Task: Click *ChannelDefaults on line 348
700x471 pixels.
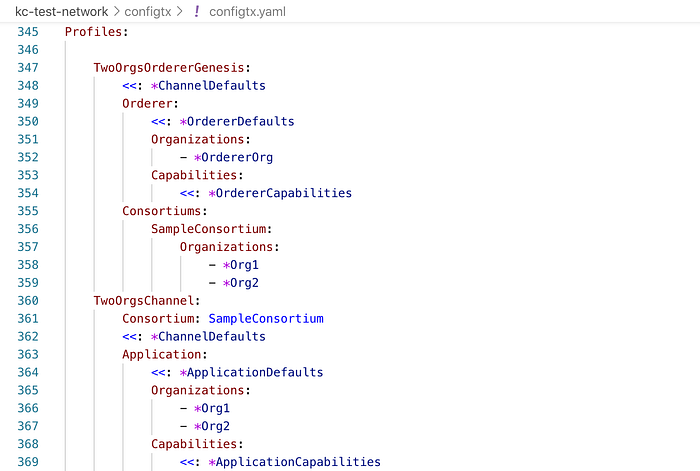Action: pos(208,86)
